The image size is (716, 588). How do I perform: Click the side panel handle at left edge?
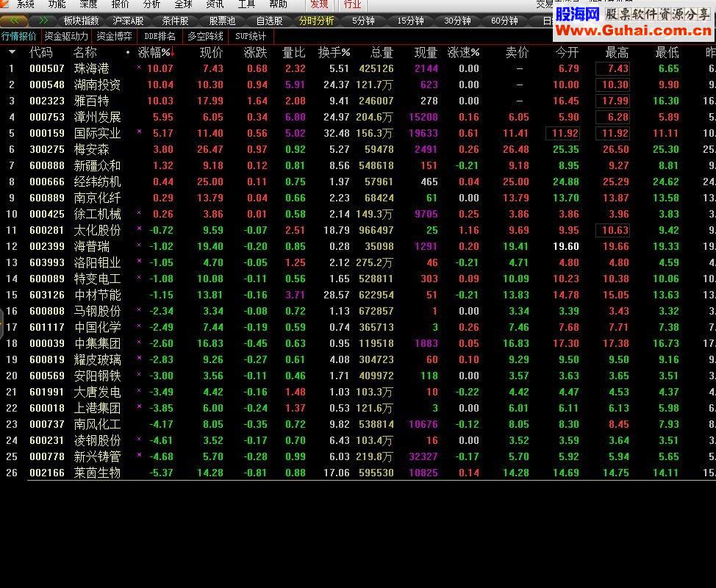coord(1,324)
